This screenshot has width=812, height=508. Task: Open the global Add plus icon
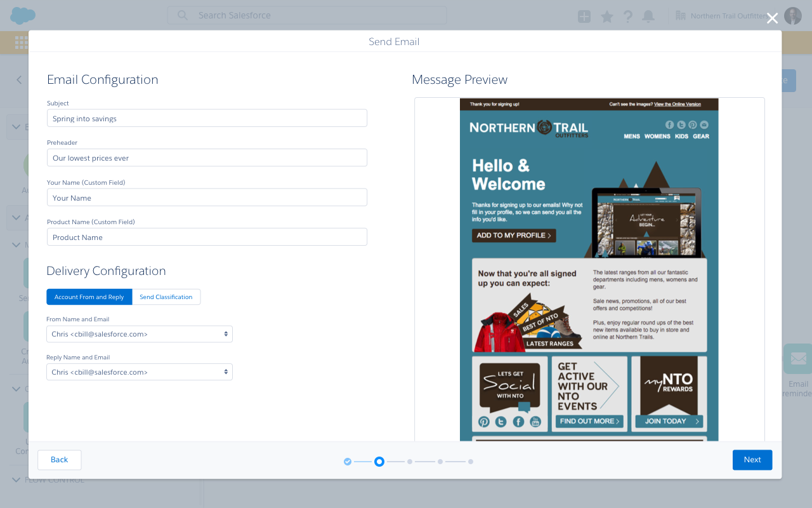coord(584,17)
